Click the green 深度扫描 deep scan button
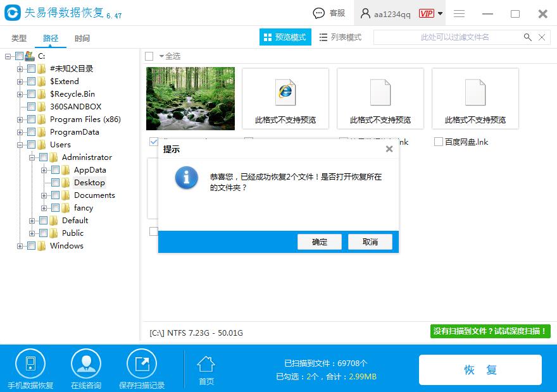The width and height of the screenshot is (557, 392). 490,331
